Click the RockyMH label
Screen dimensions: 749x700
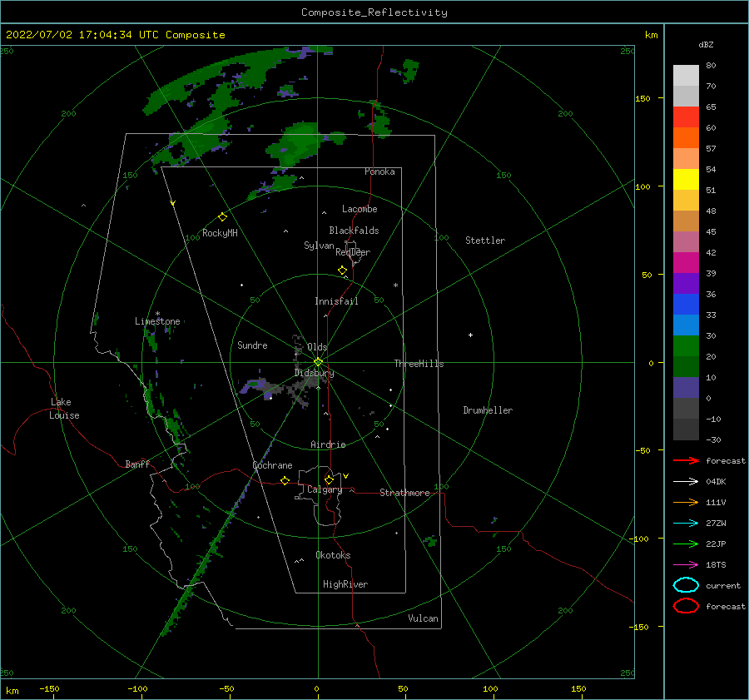220,233
